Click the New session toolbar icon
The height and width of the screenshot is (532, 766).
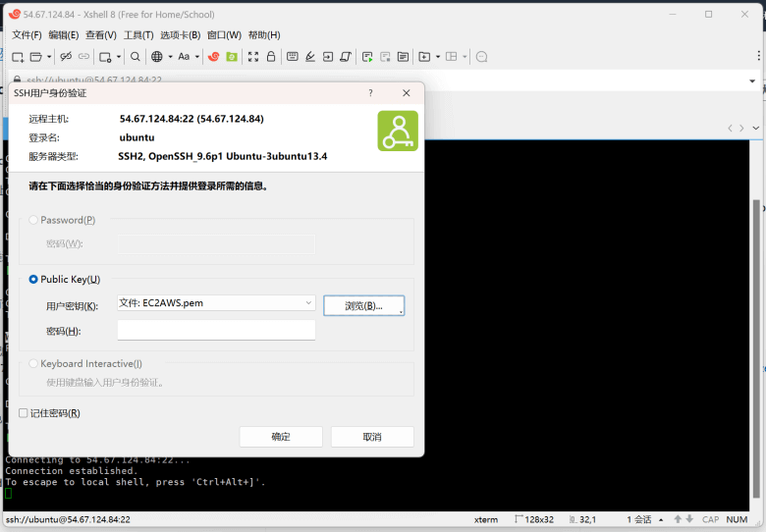(x=18, y=57)
